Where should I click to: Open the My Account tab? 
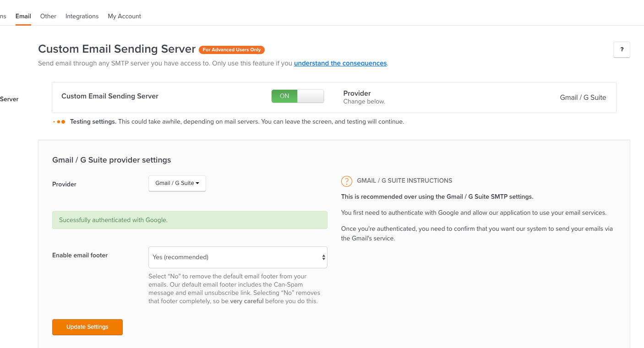124,16
